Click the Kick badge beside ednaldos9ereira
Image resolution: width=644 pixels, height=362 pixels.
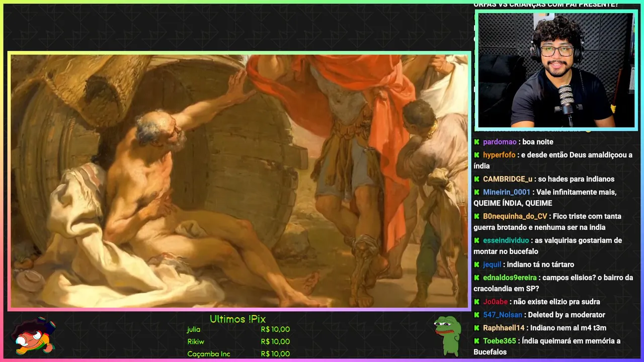click(476, 278)
